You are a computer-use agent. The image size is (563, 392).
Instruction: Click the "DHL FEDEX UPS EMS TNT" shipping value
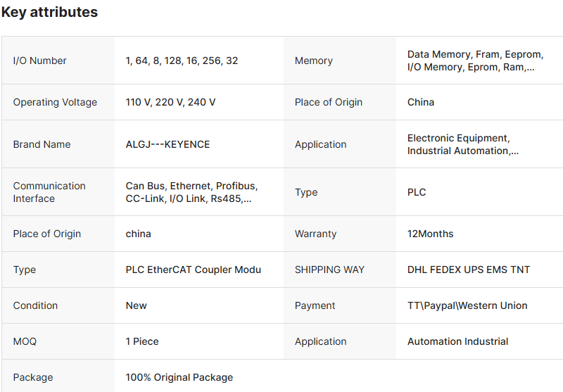coord(469,270)
